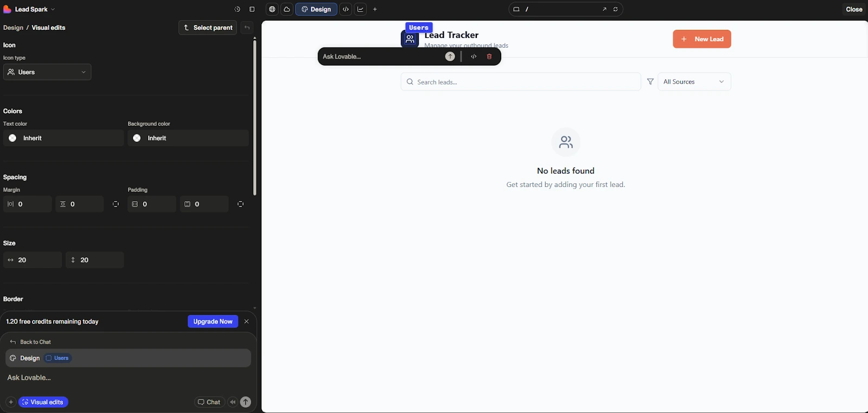Click the 'Get started by adding your first lead.' text
Viewport: 868px width, 413px height.
(x=566, y=185)
